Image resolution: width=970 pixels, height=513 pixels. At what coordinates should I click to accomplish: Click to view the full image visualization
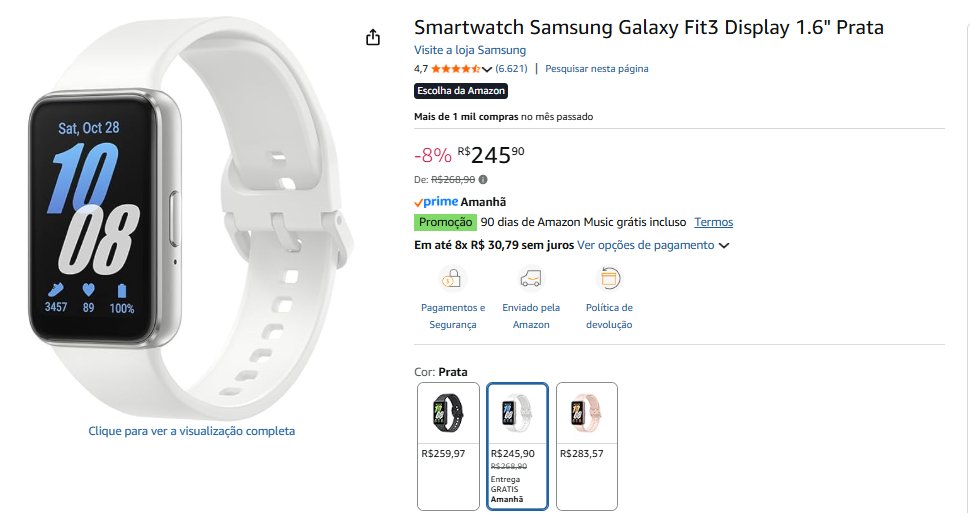(x=192, y=431)
